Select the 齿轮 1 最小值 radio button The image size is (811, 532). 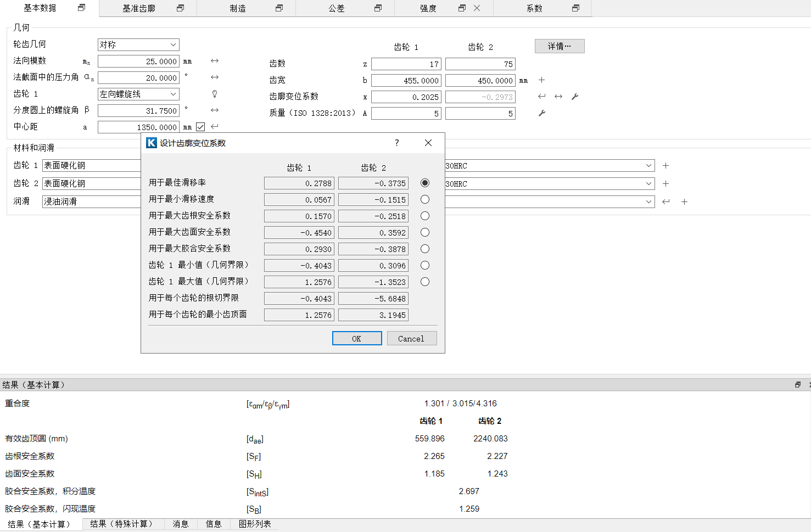(425, 265)
